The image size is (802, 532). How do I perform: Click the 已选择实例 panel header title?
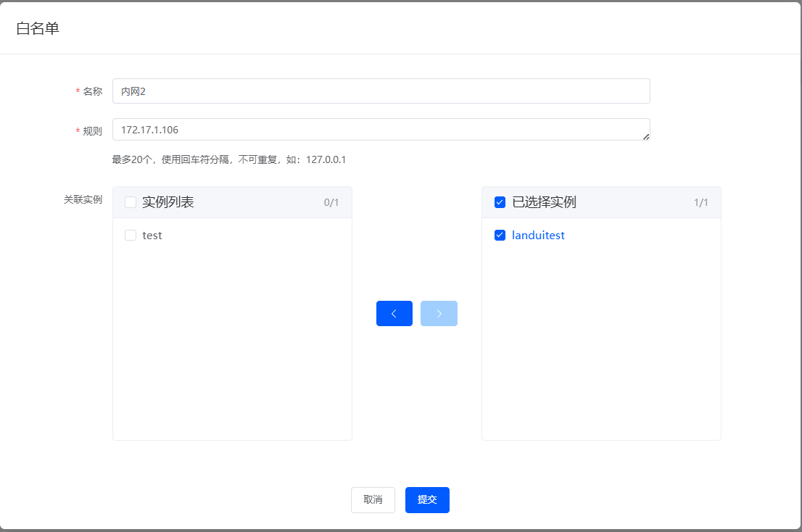pyautogui.click(x=544, y=202)
